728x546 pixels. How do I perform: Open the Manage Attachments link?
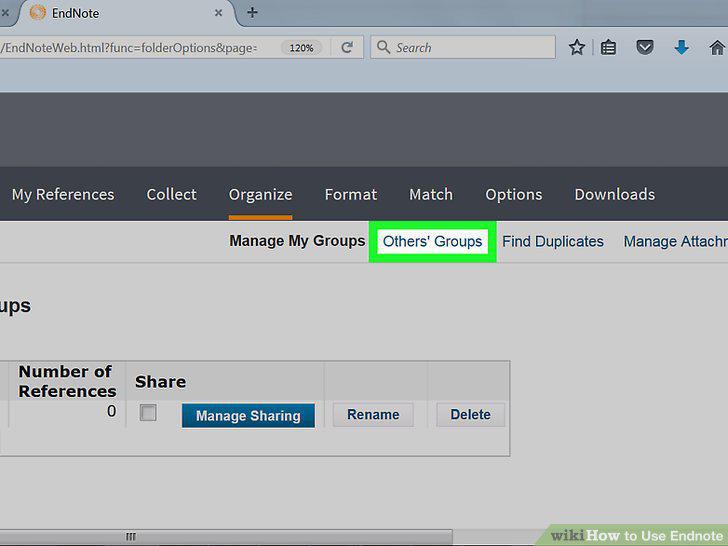coord(676,241)
